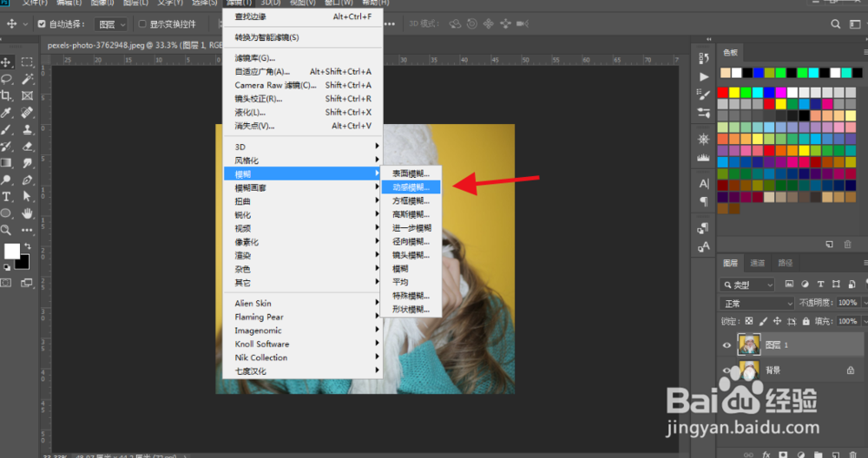Open the 图层 auto-select dropdown
This screenshot has height=458, width=868.
click(x=111, y=24)
